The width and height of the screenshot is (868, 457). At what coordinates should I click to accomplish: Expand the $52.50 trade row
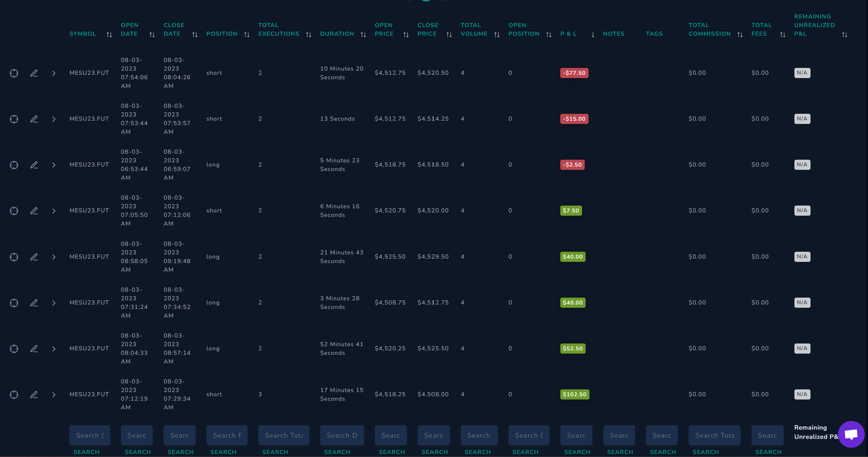[x=54, y=349]
